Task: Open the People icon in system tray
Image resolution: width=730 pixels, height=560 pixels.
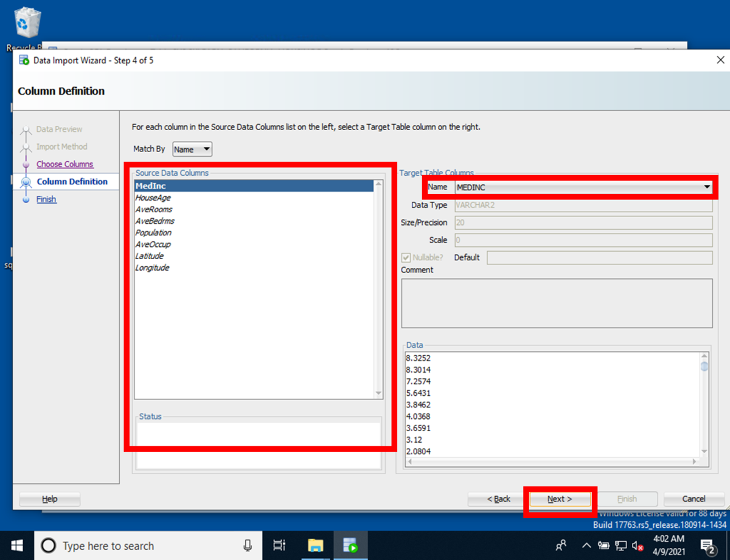Action: [561, 545]
